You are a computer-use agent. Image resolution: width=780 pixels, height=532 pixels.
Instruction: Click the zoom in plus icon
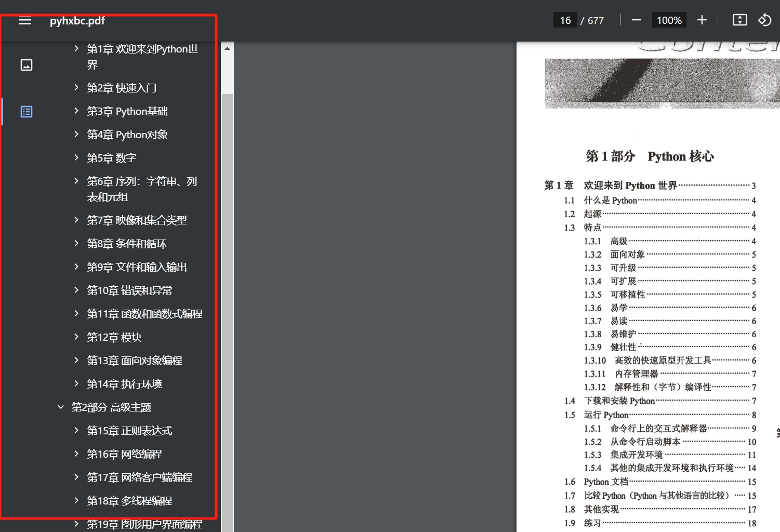[702, 20]
